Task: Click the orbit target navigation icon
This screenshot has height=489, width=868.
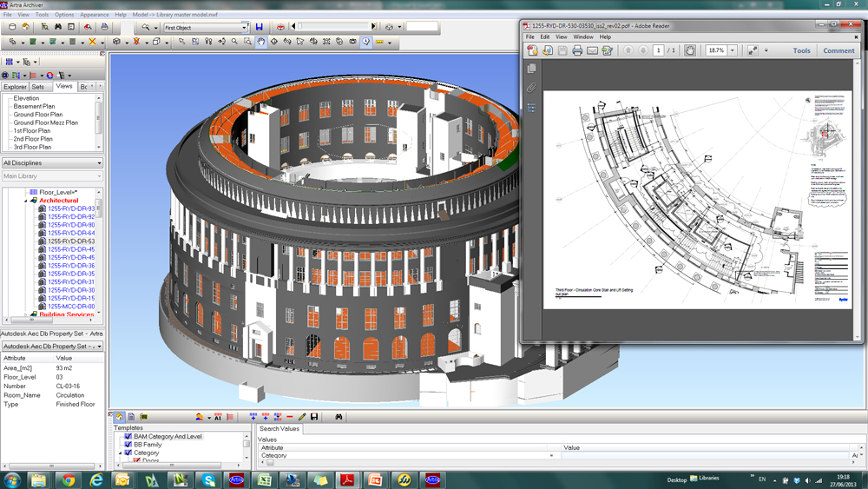Action: click(x=274, y=42)
